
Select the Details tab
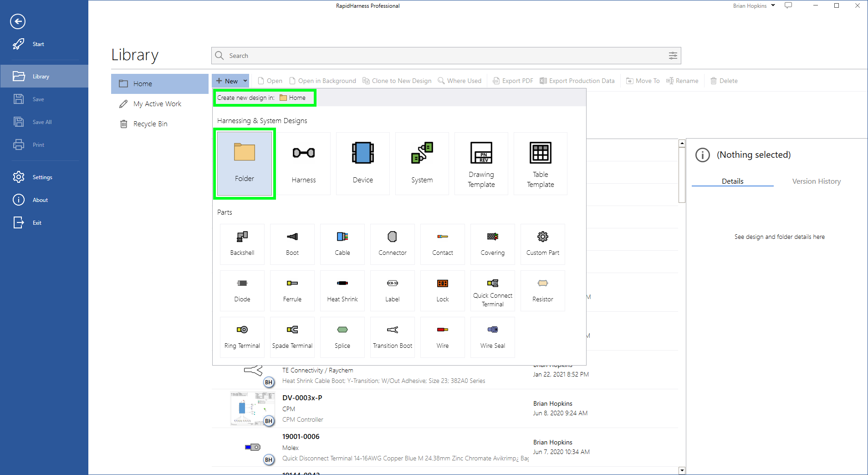click(x=732, y=181)
